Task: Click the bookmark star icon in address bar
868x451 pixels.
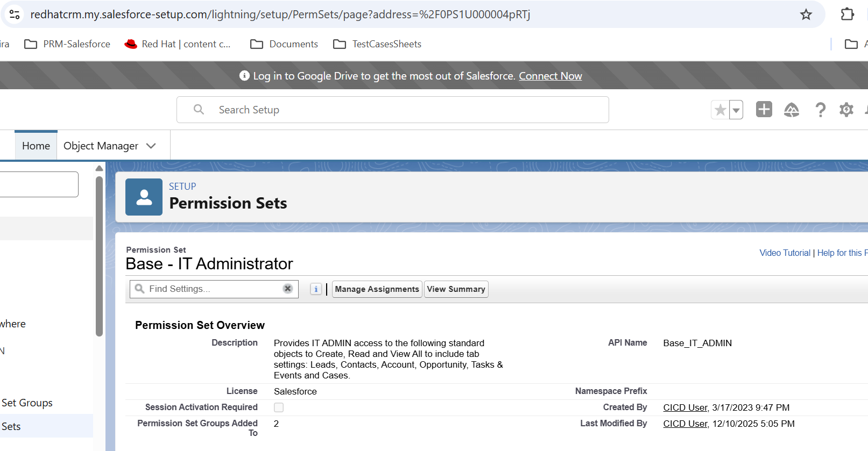Action: click(x=806, y=15)
